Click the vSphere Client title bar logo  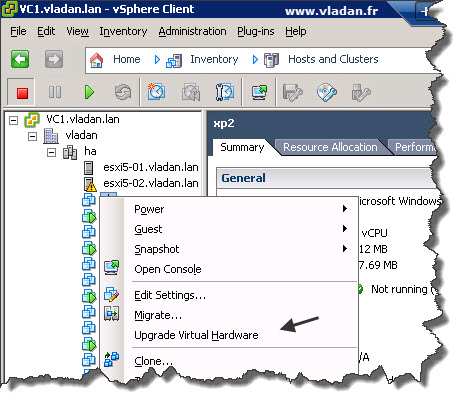(9, 9)
